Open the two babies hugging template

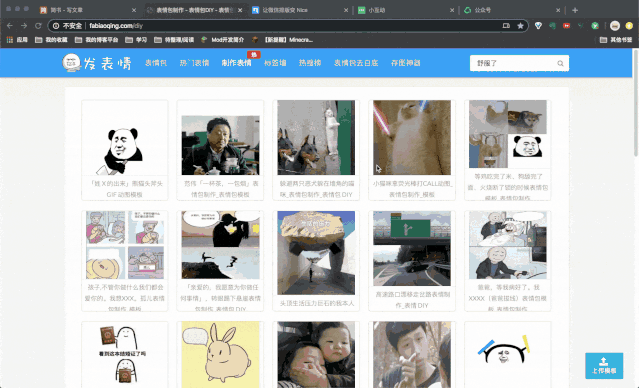click(316, 355)
